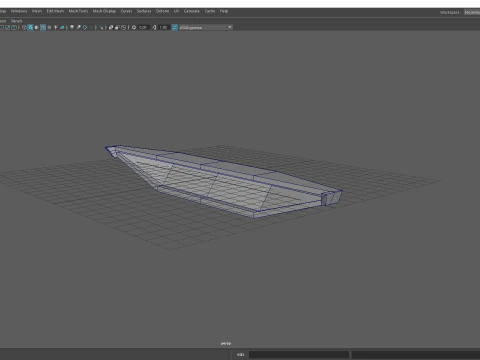This screenshot has width=480, height=360.
Task: Toggle Smooth Shade All display
Action: tap(30, 27)
